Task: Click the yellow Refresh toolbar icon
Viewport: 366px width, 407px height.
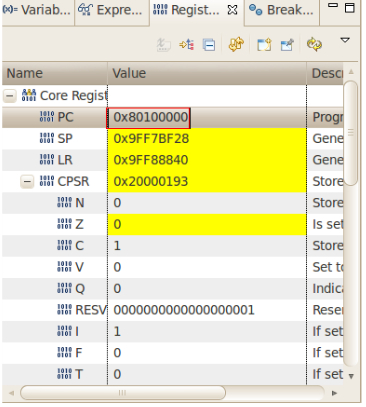Action: coord(314,44)
